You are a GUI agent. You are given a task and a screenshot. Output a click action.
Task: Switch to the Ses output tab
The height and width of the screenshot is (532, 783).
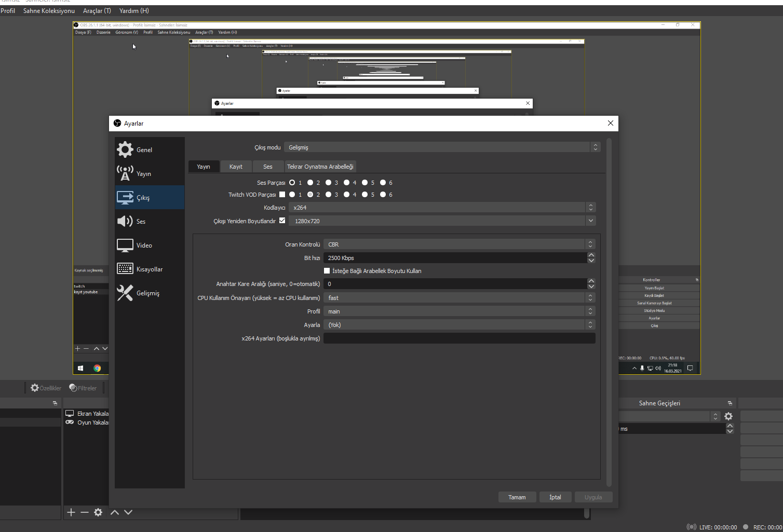[x=268, y=167]
